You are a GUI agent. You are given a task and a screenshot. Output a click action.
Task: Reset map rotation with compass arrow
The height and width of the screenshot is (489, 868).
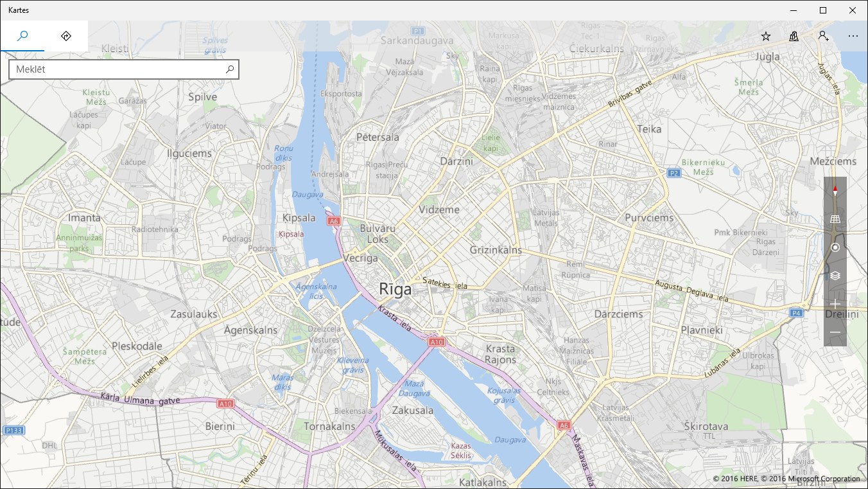835,191
